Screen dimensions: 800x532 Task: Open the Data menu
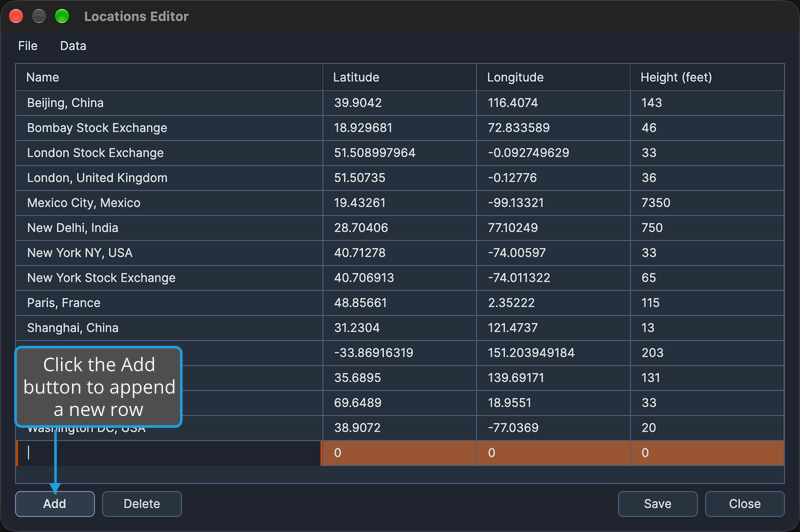(x=73, y=46)
